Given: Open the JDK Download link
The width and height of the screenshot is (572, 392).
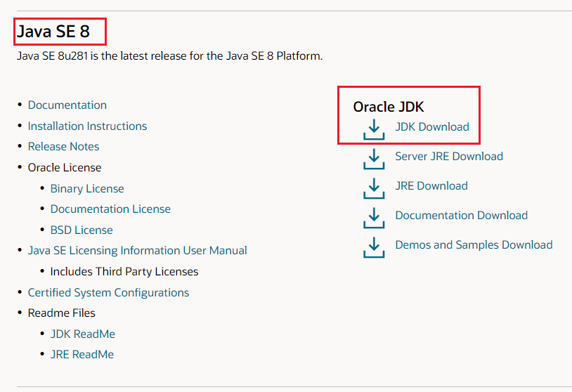Looking at the screenshot, I should (x=432, y=127).
